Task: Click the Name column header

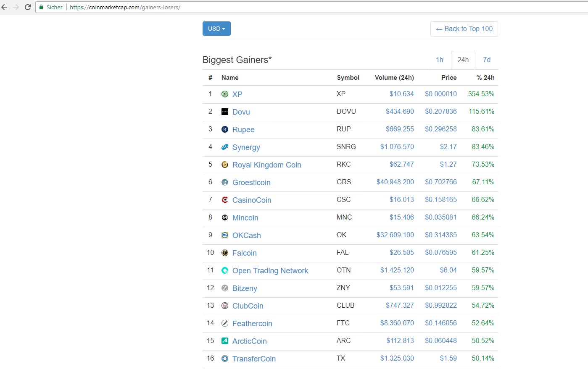Action: click(230, 78)
